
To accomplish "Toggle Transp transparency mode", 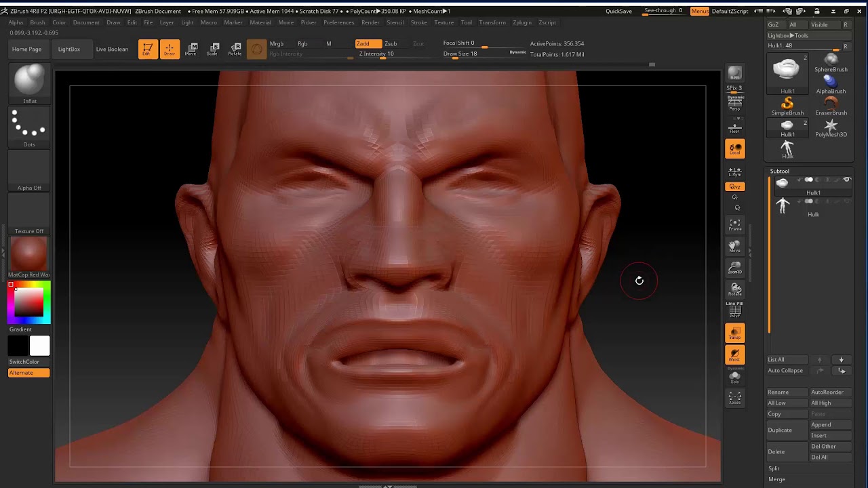I will tap(735, 333).
